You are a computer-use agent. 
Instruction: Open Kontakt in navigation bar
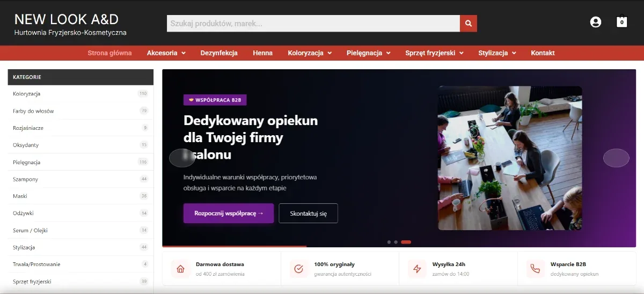point(543,53)
